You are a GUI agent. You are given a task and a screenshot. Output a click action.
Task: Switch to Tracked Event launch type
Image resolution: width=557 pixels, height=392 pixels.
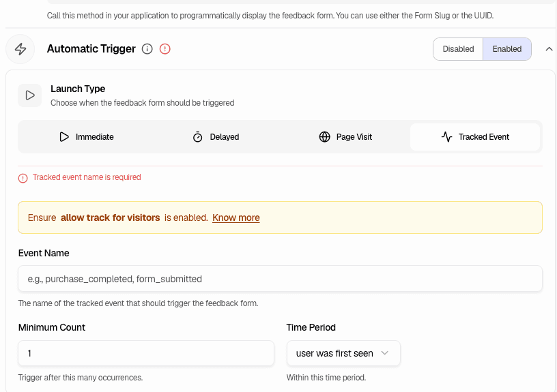(475, 137)
